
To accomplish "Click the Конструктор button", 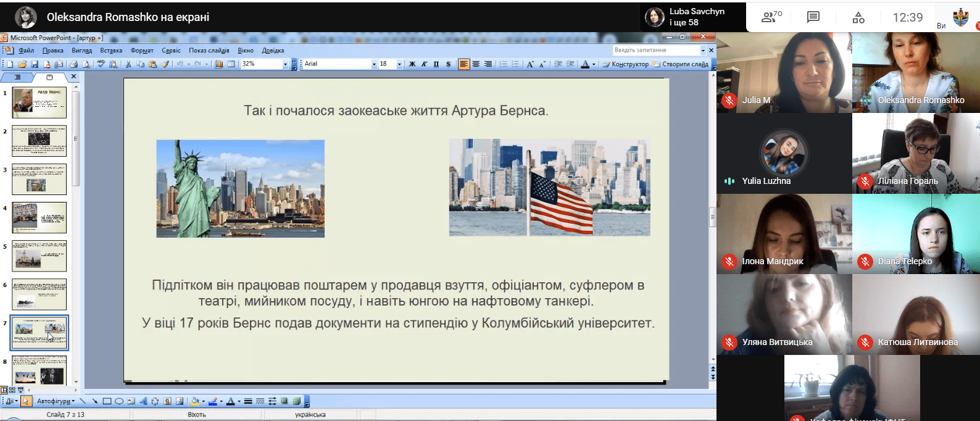I will [626, 64].
